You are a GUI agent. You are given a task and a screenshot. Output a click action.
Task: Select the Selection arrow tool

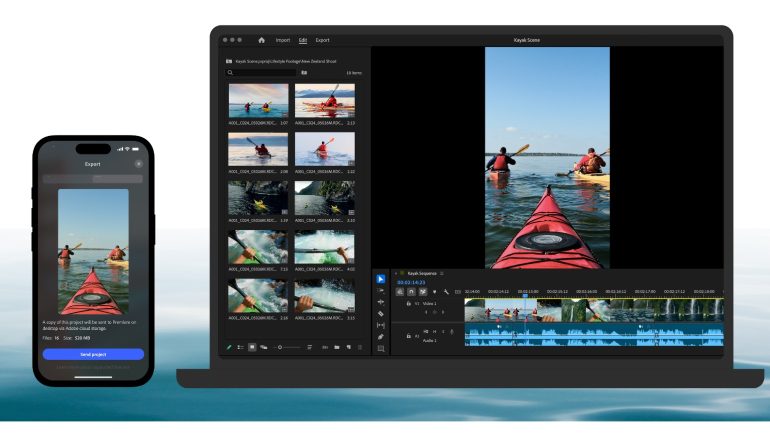coord(381,279)
